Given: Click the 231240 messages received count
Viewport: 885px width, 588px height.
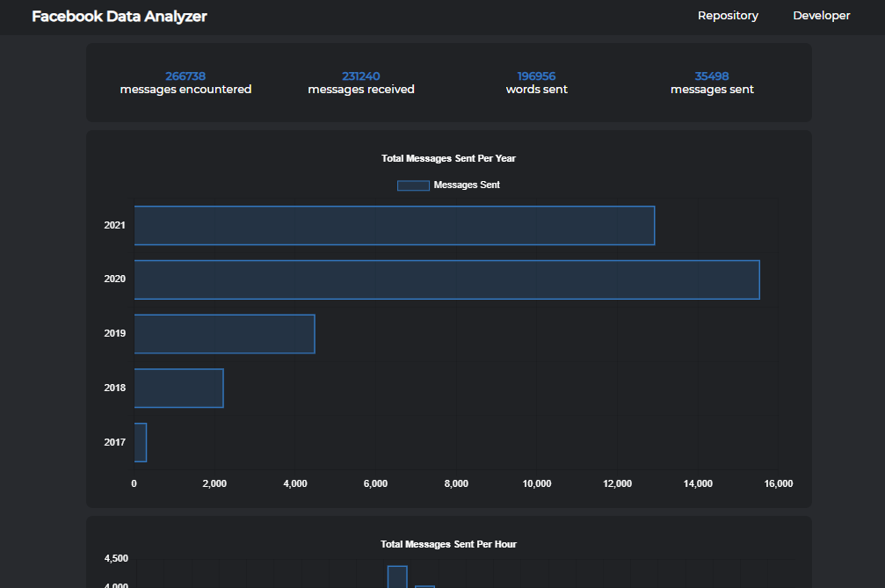Looking at the screenshot, I should tap(360, 76).
